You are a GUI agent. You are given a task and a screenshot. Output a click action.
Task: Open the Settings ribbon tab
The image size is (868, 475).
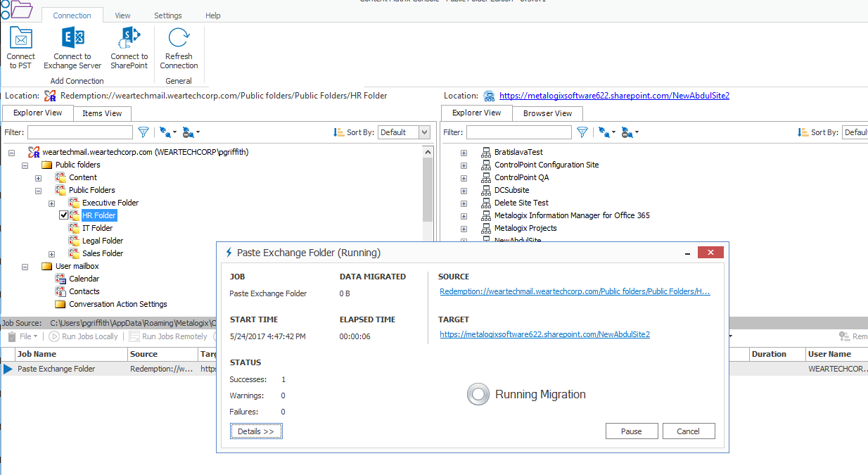tap(168, 15)
